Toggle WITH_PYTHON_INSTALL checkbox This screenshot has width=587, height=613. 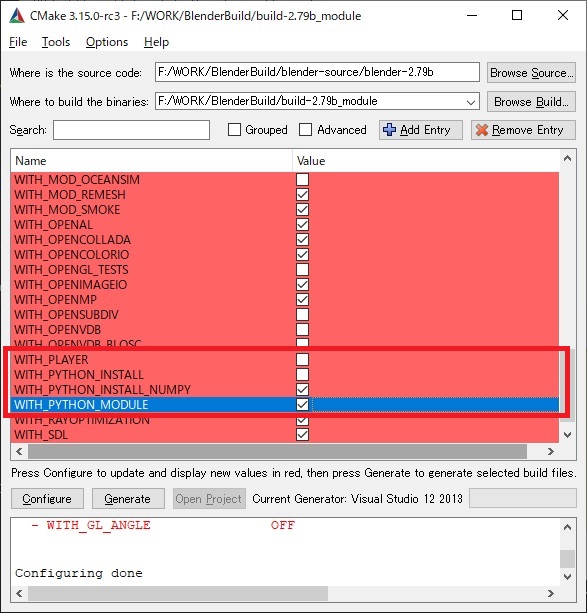click(302, 375)
